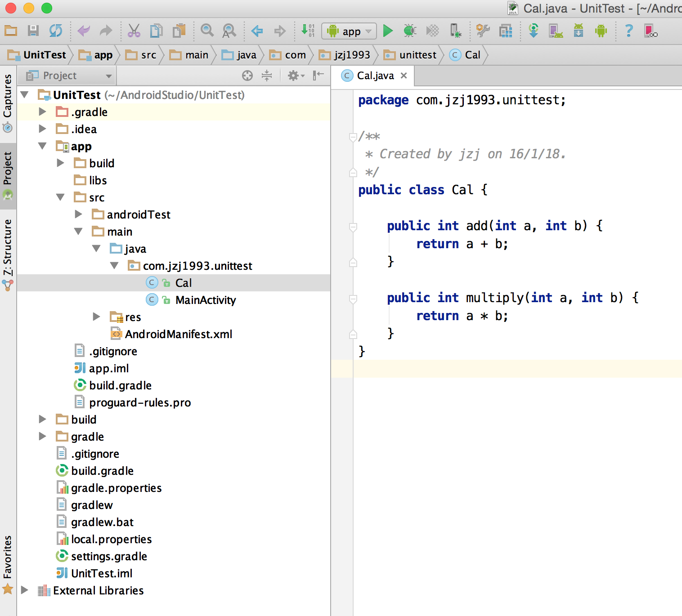The height and width of the screenshot is (616, 682).
Task: Click Scroll from Source crosshair icon
Action: 247,76
